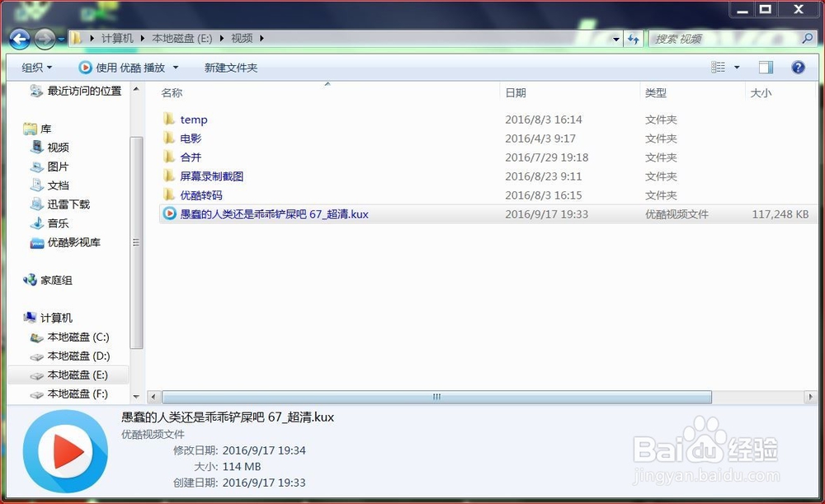Click the preview pane icon on the toolbar

pos(765,67)
